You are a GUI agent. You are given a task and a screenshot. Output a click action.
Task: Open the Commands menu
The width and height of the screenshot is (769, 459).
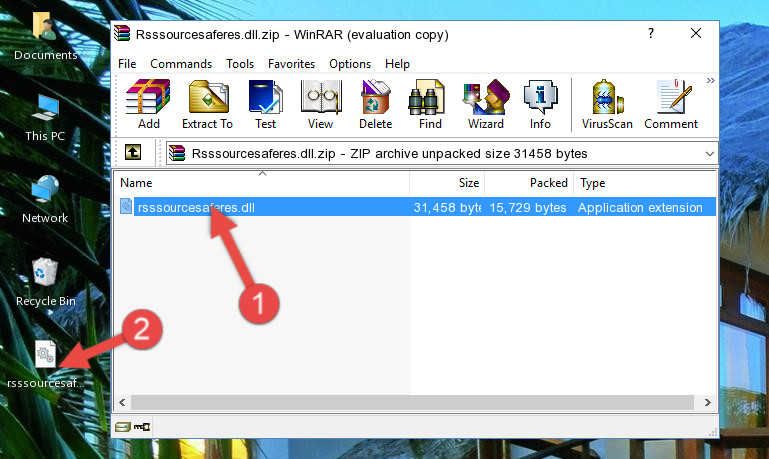(x=181, y=64)
